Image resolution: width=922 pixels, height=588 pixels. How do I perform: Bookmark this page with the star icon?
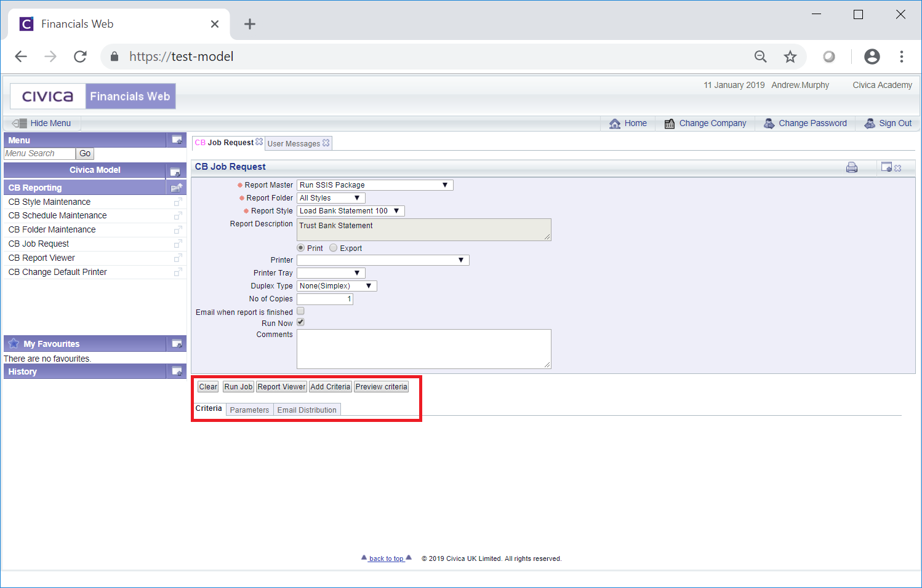790,57
